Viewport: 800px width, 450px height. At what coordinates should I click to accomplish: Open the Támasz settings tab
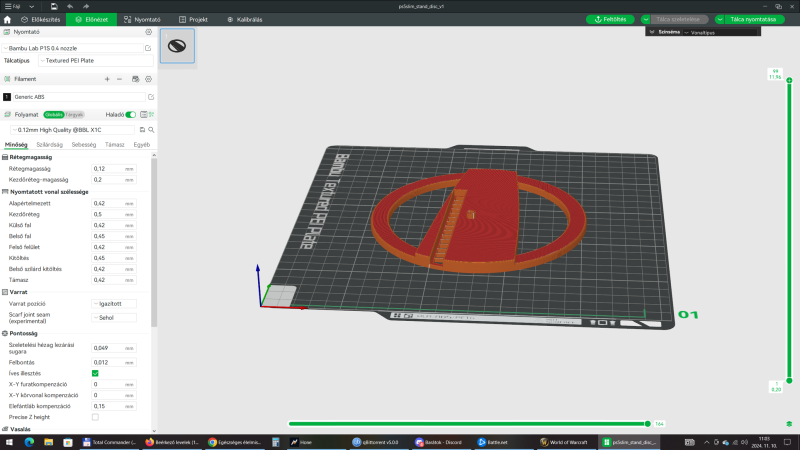(114, 145)
